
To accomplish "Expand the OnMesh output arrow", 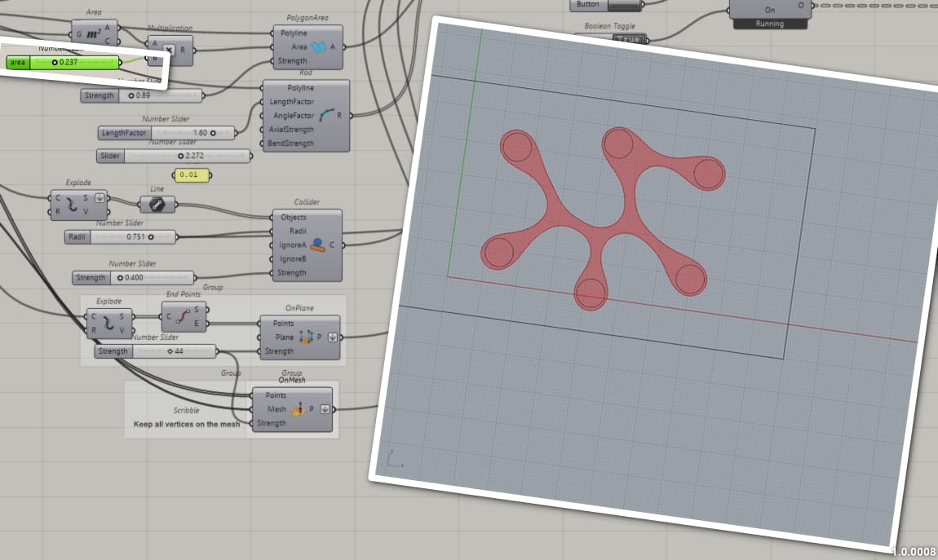I will [325, 409].
